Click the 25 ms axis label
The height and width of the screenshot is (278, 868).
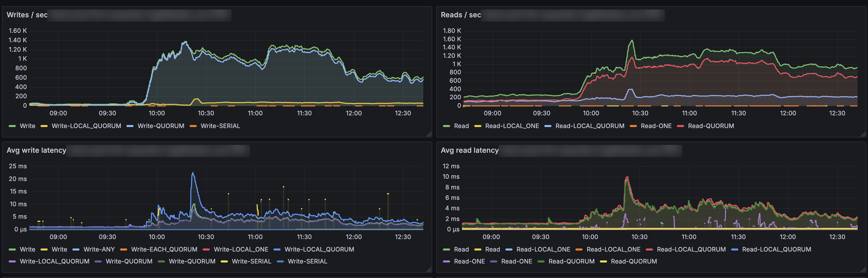tap(18, 166)
